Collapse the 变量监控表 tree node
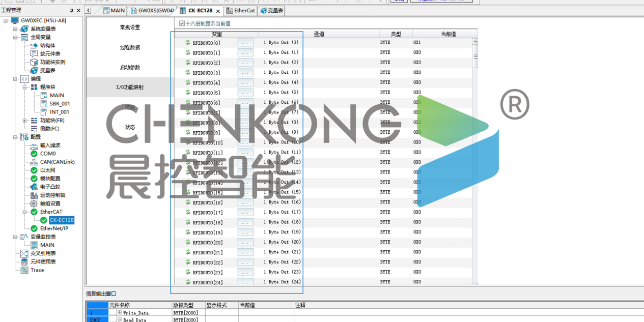 tap(15, 237)
